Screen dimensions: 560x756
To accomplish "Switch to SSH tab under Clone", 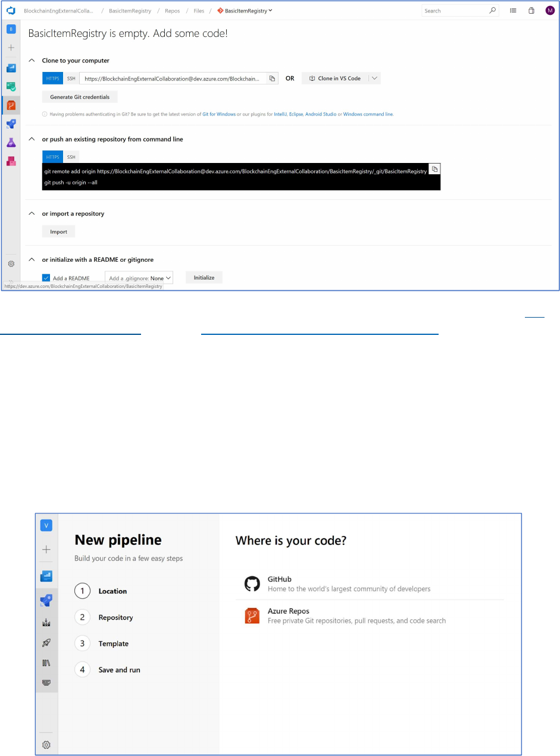I will click(x=71, y=78).
